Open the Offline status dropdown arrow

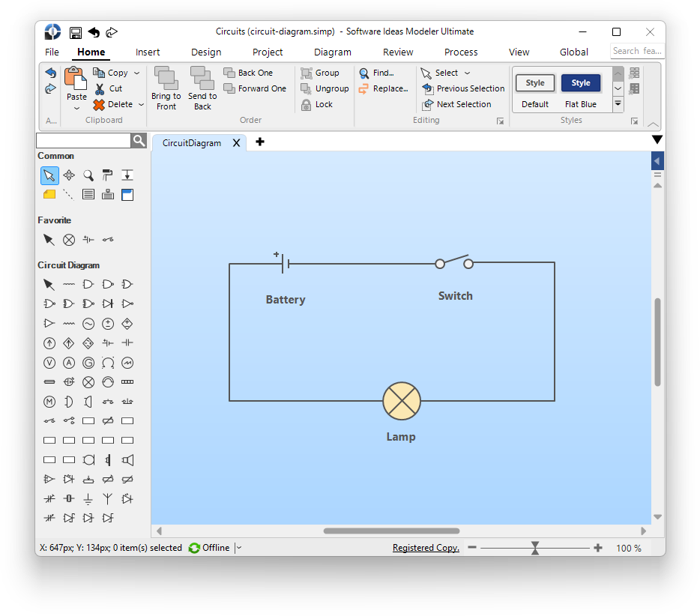239,548
